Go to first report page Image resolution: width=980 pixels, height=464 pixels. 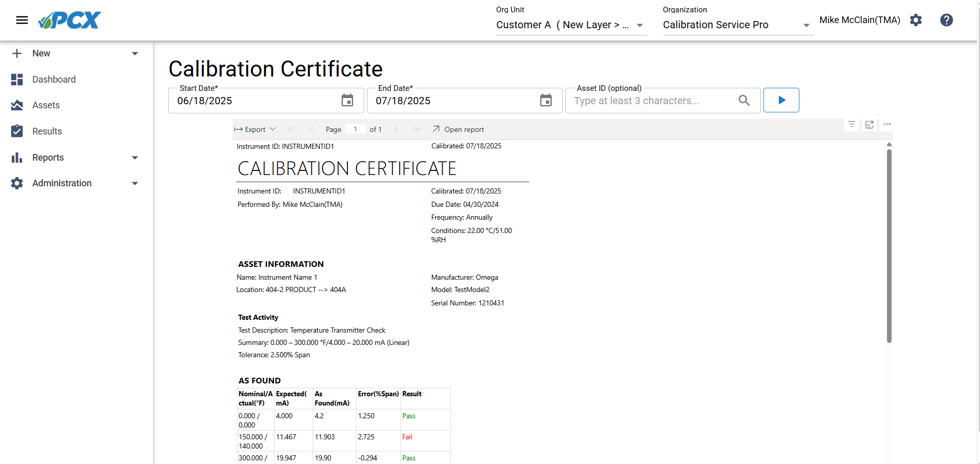pos(290,129)
